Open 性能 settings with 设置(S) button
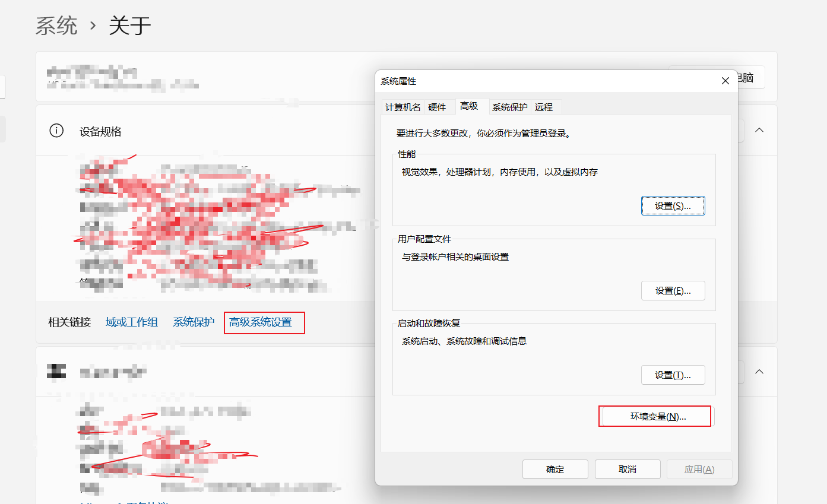 673,206
